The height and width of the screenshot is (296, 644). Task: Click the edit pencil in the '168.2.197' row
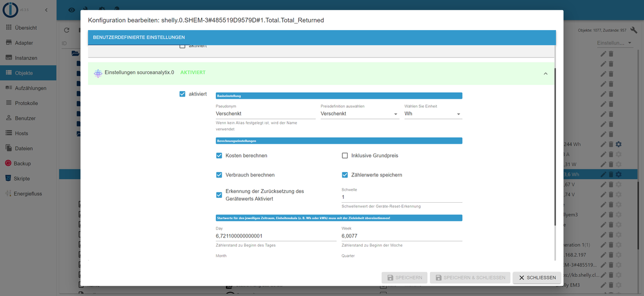(x=603, y=255)
